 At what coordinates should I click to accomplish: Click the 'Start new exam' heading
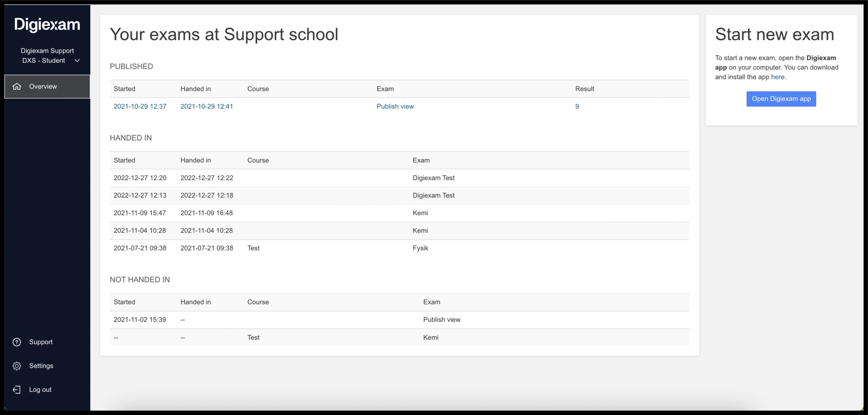(x=774, y=34)
